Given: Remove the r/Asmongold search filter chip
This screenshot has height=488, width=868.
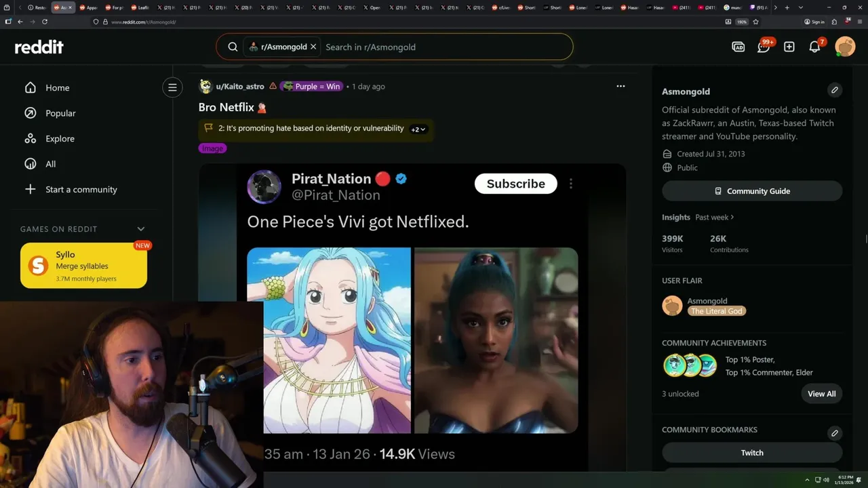Looking at the screenshot, I should (x=313, y=47).
